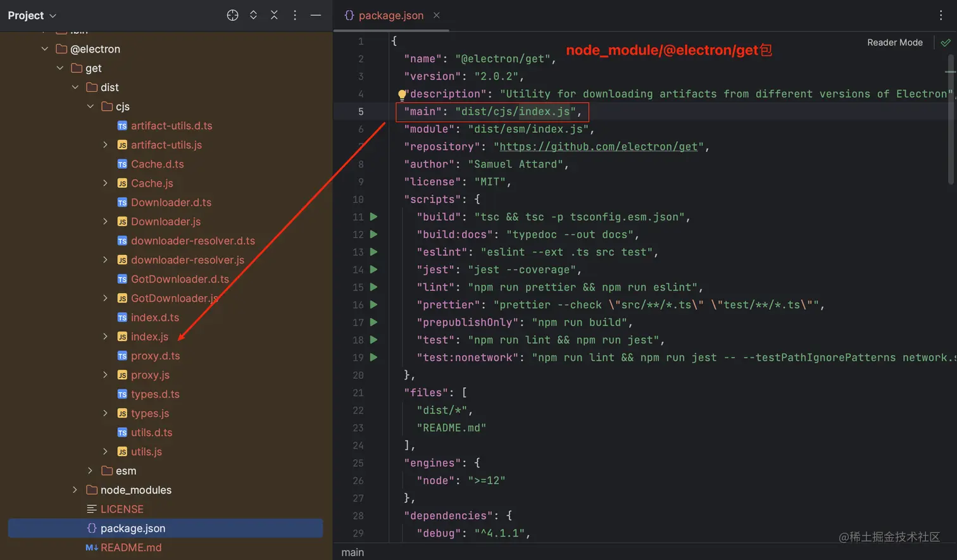Run the prepublishOnly script gutter arrow
The height and width of the screenshot is (560, 957).
[373, 322]
